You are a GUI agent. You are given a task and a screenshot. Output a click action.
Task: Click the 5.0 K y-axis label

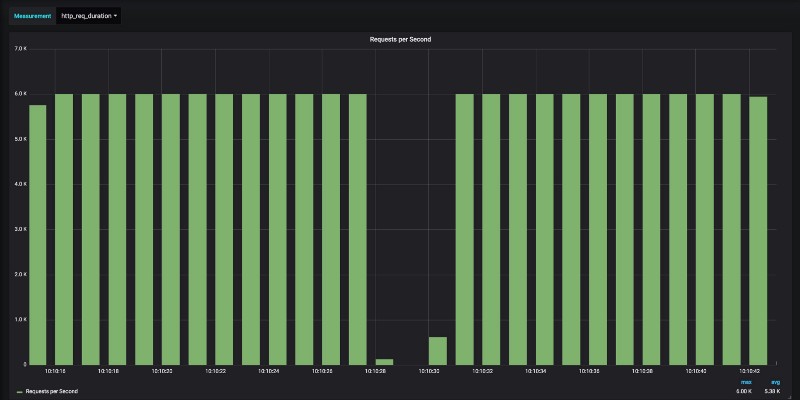(21, 139)
